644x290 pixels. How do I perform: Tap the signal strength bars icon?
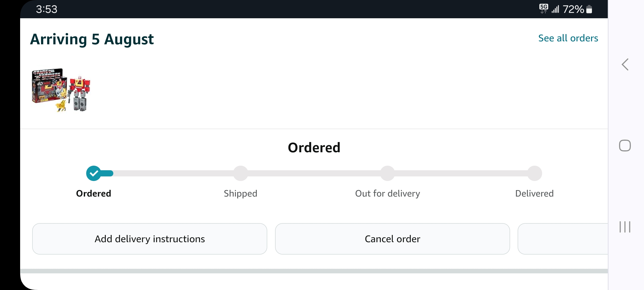tap(555, 9)
